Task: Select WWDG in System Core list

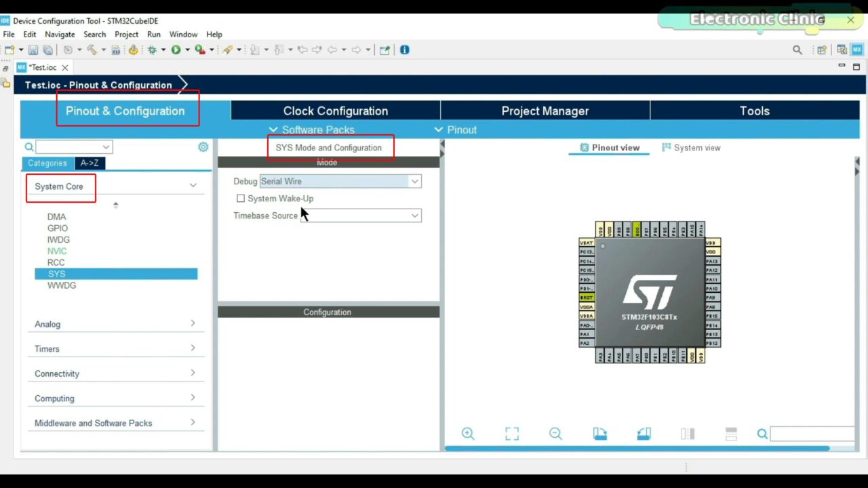Action: point(62,285)
